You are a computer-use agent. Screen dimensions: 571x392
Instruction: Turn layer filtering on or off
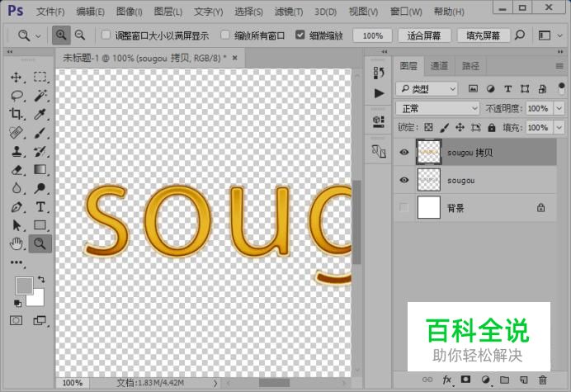[x=561, y=88]
